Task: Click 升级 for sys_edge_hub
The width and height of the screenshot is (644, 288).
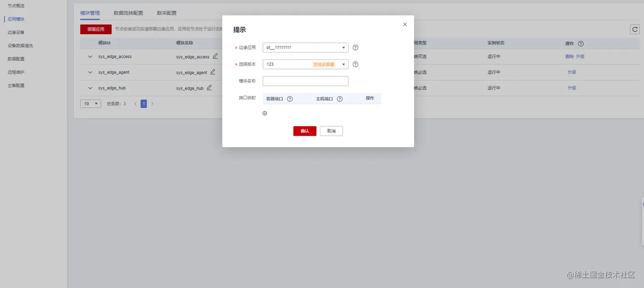Action: pyautogui.click(x=572, y=88)
